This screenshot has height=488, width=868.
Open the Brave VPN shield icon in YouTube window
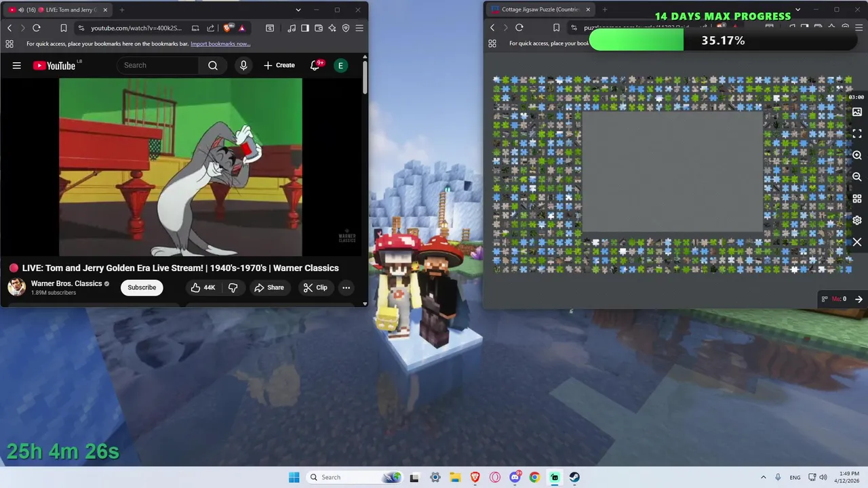346,28
